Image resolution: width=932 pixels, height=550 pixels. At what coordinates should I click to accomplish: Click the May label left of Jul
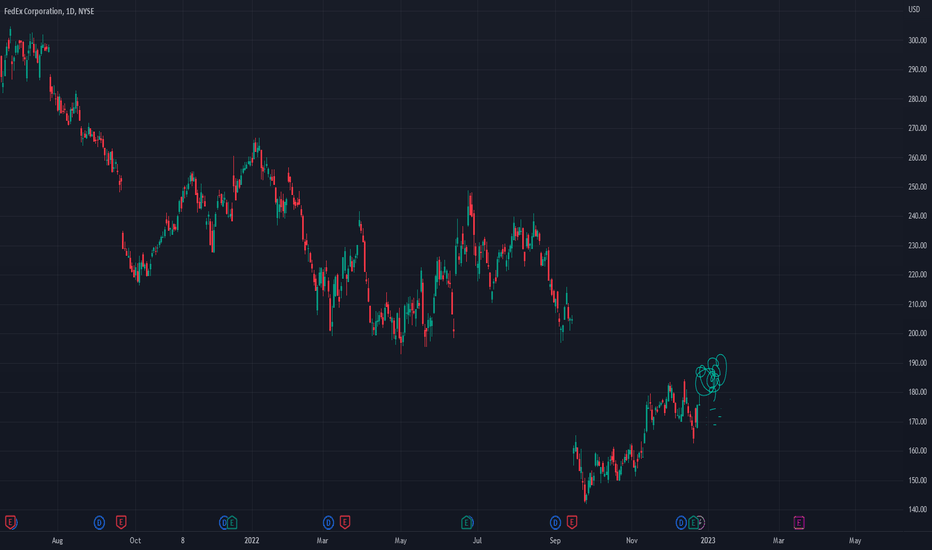pos(401,540)
